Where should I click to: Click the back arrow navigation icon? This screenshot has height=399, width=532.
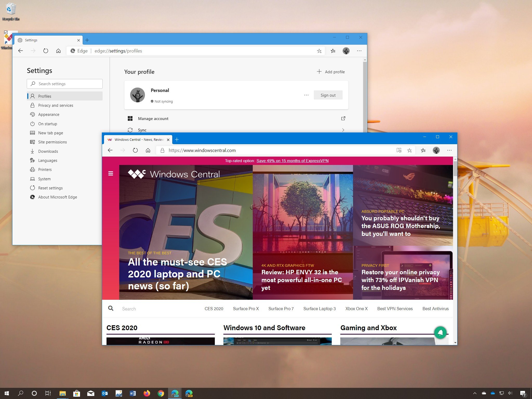21,51
